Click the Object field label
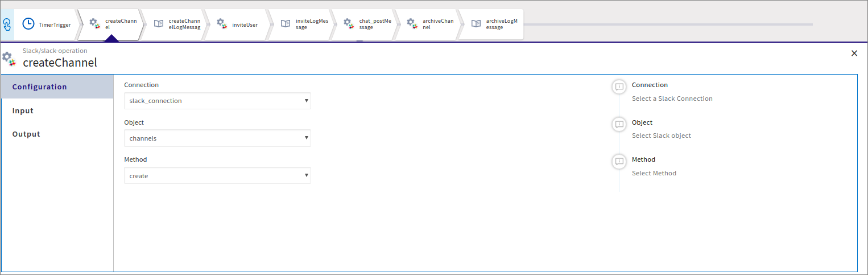This screenshot has width=868, height=275. 134,122
